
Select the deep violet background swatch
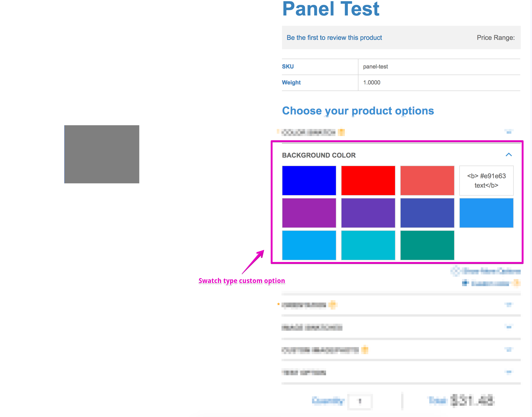[x=368, y=213]
